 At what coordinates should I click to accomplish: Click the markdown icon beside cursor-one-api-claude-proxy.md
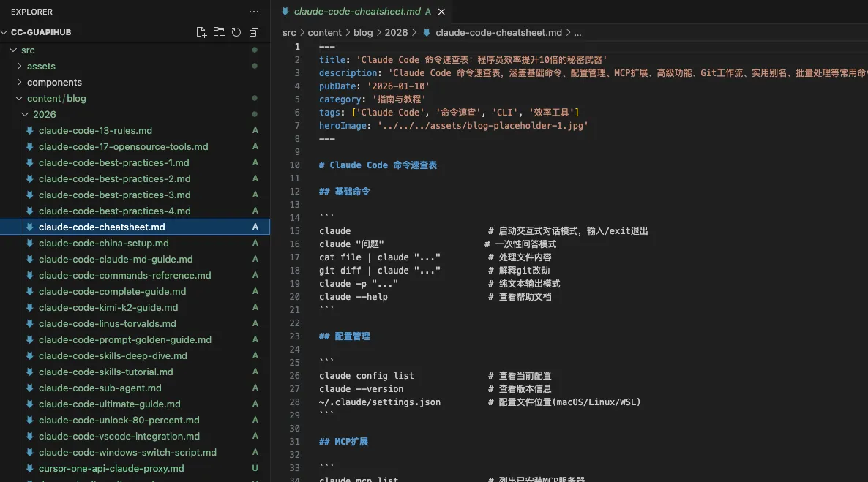[30, 468]
